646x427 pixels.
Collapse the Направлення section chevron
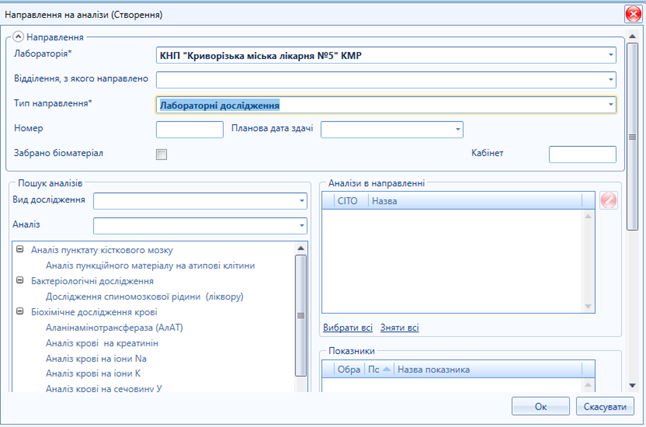(x=18, y=37)
